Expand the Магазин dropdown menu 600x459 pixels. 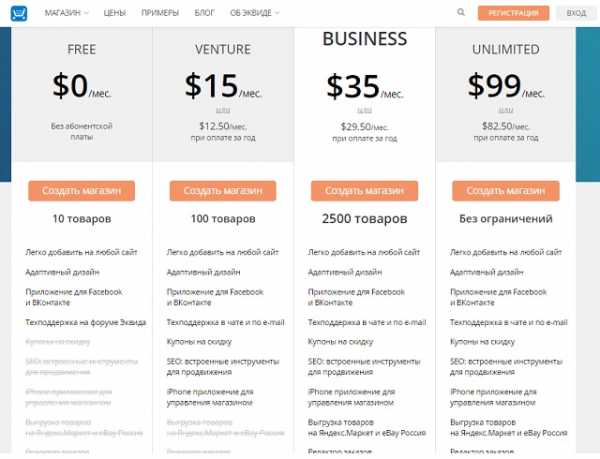(x=65, y=13)
